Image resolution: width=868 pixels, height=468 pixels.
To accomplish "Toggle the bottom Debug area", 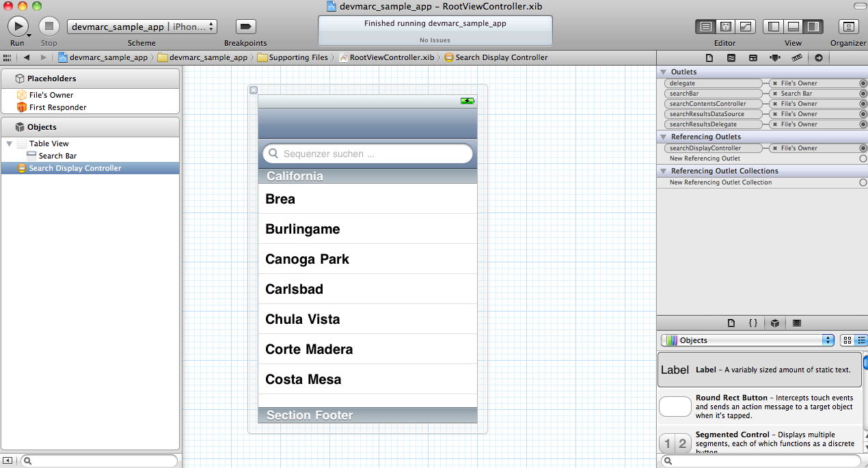I will click(793, 26).
